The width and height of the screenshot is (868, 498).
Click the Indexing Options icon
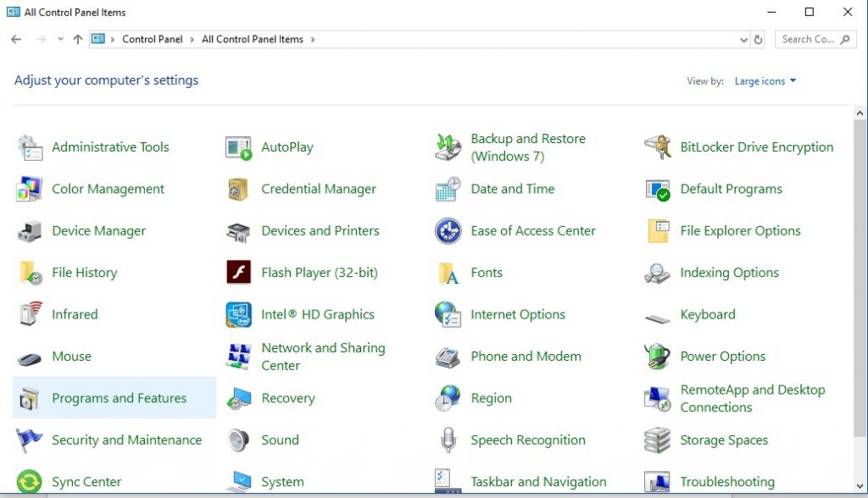click(x=658, y=273)
